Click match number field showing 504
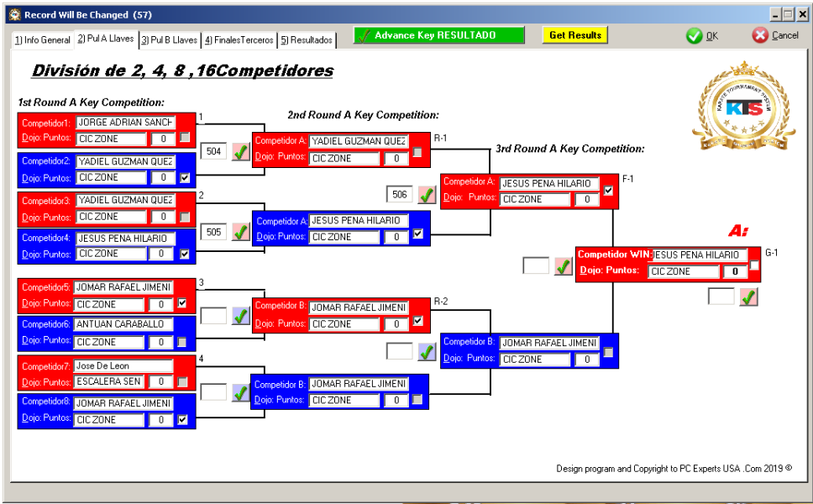Image resolution: width=813 pixels, height=504 pixels. point(213,151)
